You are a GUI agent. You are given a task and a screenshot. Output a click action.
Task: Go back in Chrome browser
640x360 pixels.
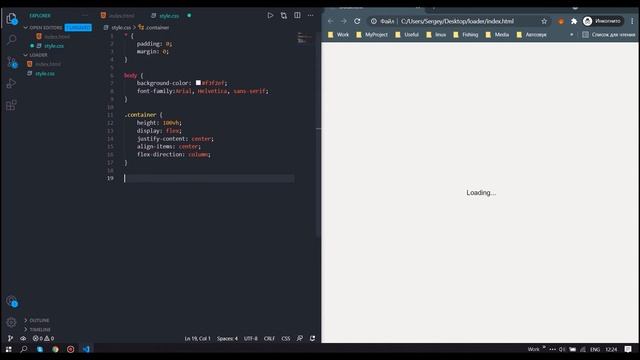point(330,21)
